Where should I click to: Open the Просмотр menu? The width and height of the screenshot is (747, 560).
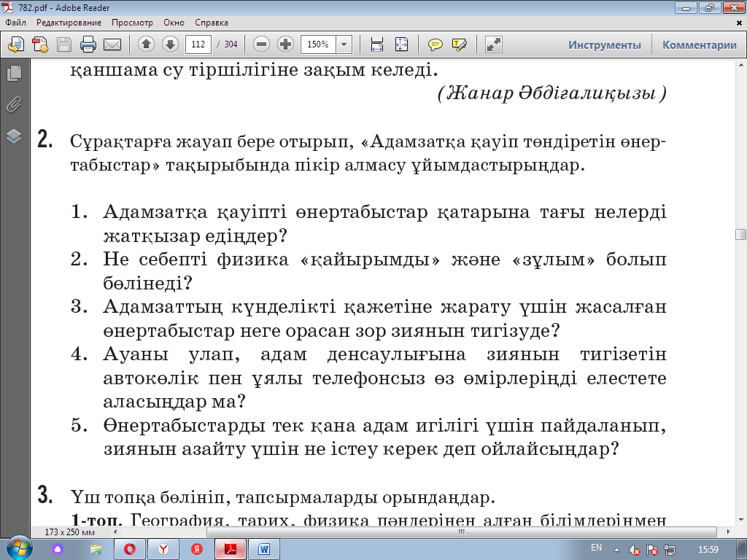point(132,23)
